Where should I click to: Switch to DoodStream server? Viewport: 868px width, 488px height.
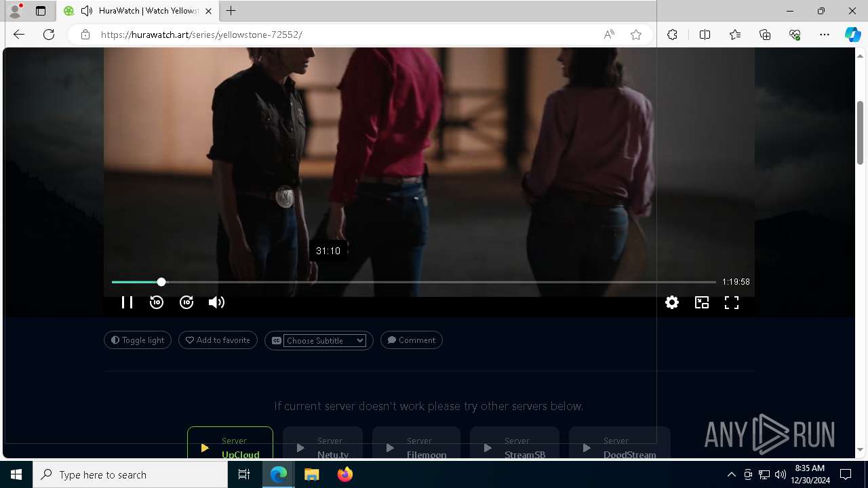[x=620, y=443]
